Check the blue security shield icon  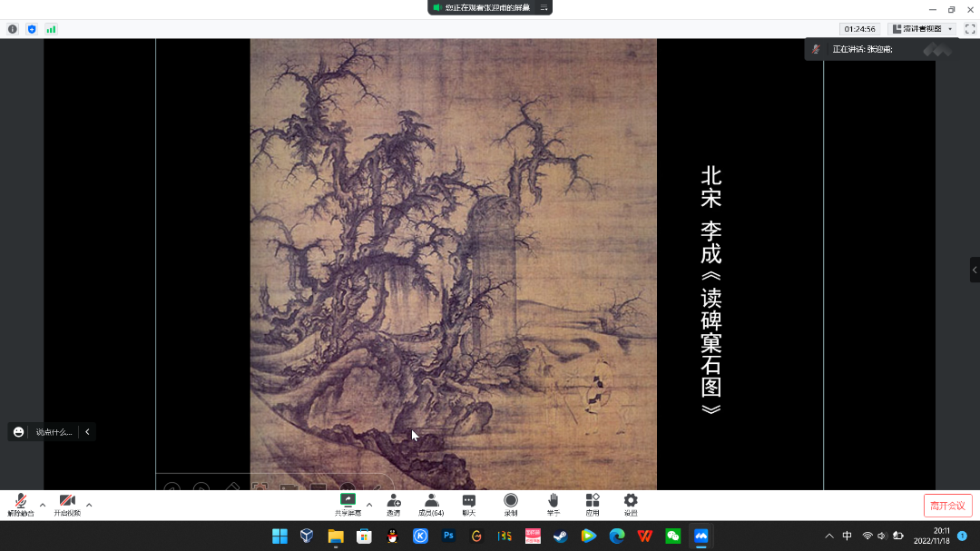32,29
